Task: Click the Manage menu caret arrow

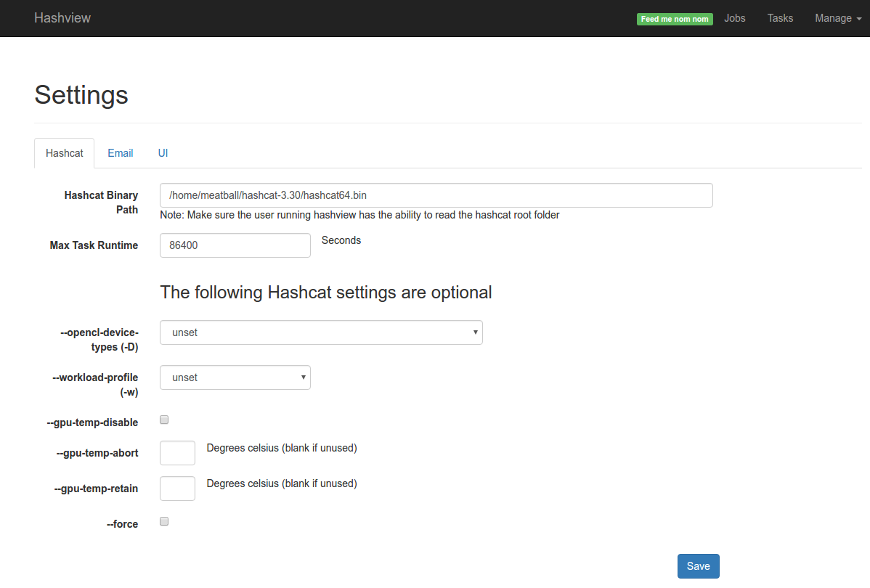Action: 859,19
